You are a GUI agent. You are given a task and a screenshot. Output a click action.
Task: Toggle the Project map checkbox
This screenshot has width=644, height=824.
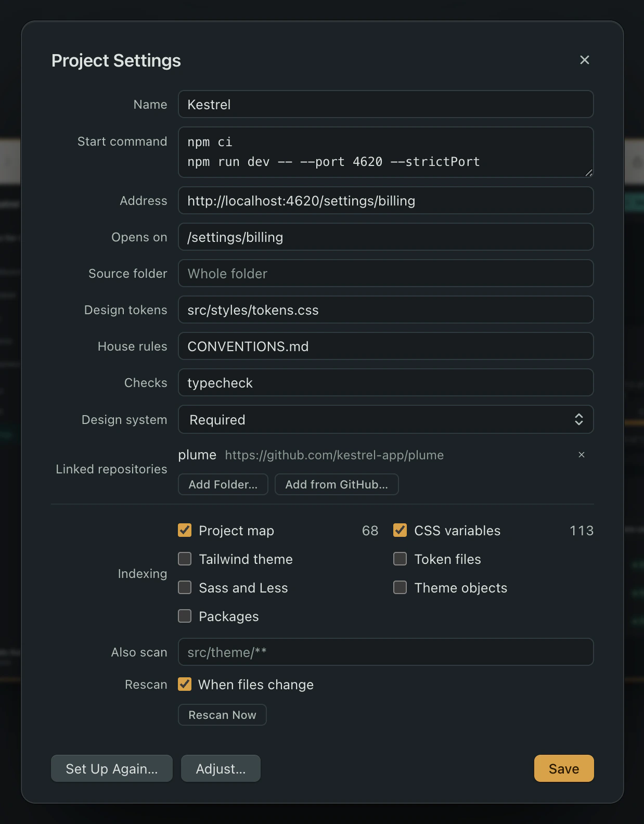[x=185, y=530]
